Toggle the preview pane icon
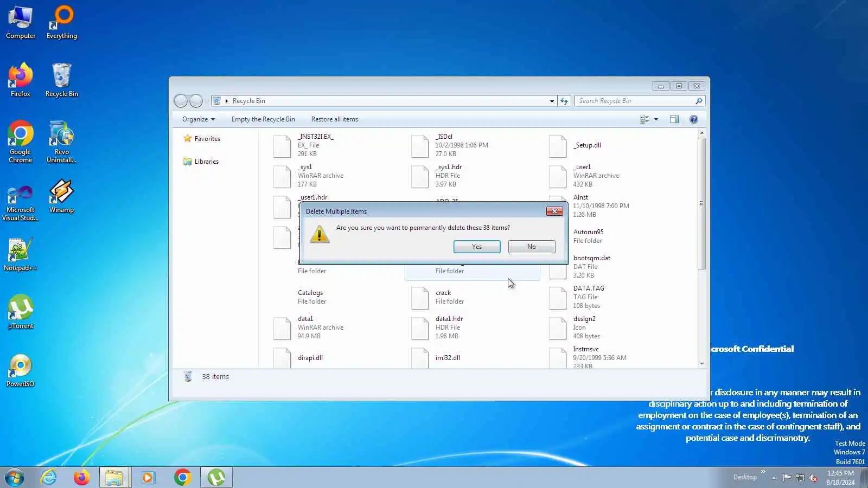Screen dimensions: 868x488 coord(674,119)
